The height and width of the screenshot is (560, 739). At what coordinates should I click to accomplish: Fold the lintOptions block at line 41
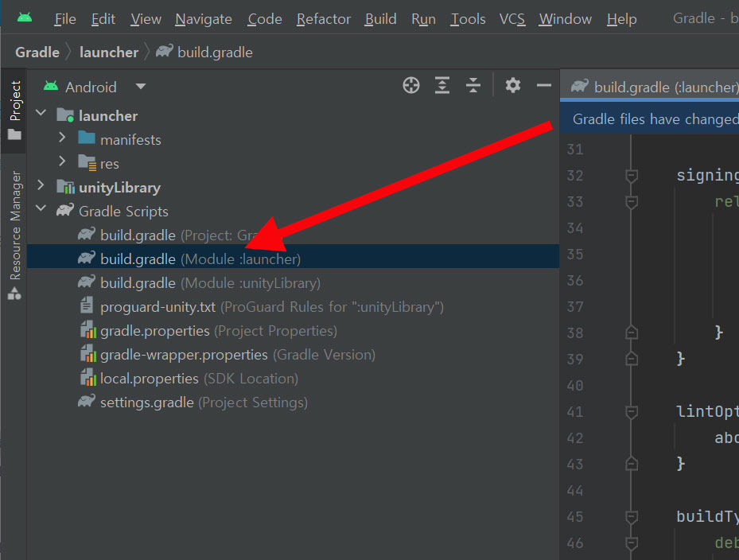pos(631,412)
